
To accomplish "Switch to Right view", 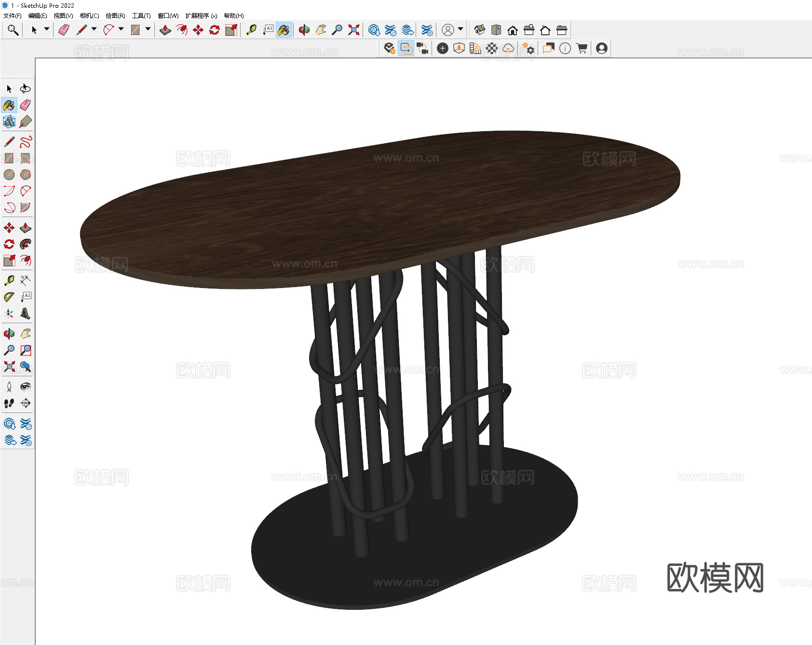I will (x=529, y=30).
